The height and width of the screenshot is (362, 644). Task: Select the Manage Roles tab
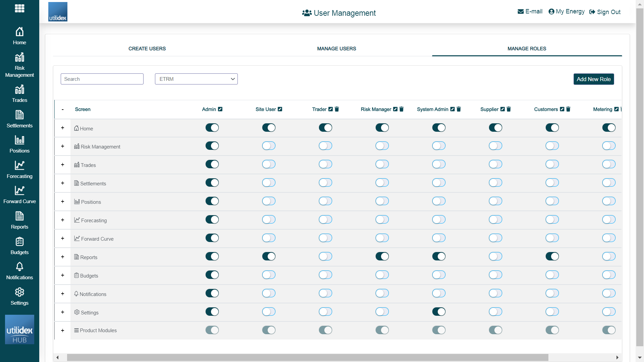[x=527, y=49]
